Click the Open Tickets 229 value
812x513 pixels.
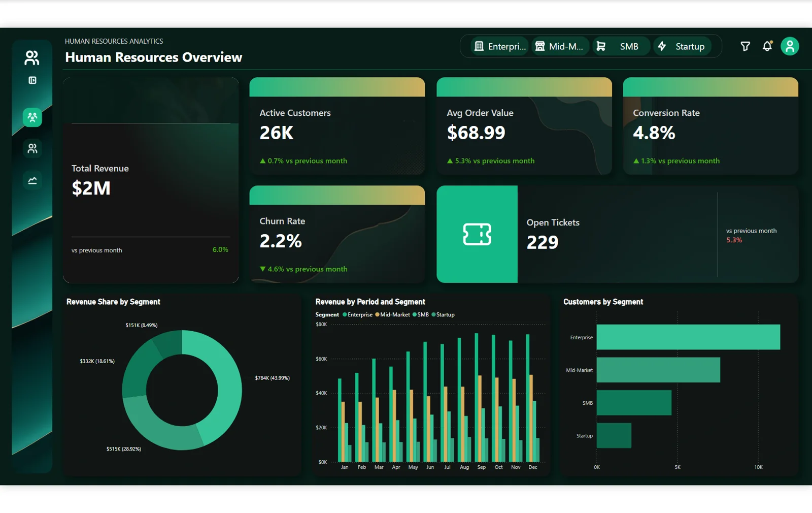point(543,242)
